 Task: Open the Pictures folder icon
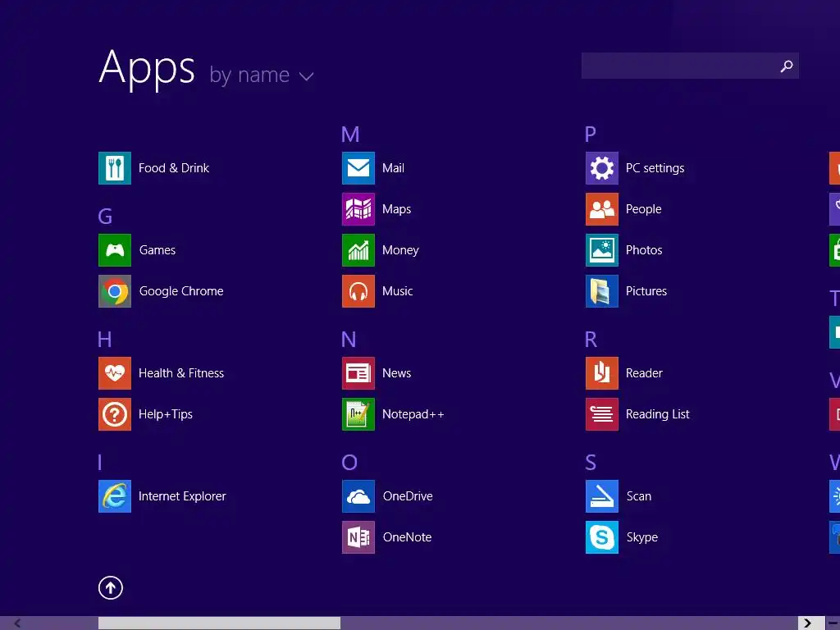[x=602, y=291]
